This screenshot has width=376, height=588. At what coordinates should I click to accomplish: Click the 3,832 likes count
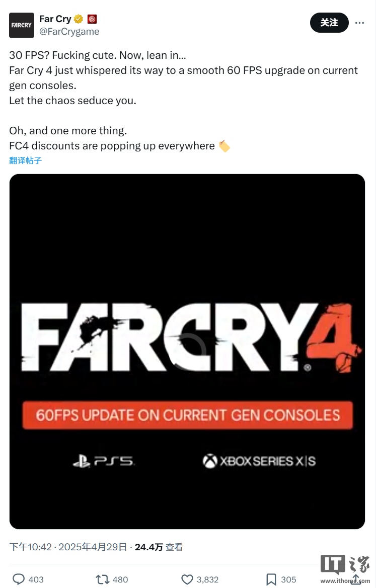[x=207, y=579]
